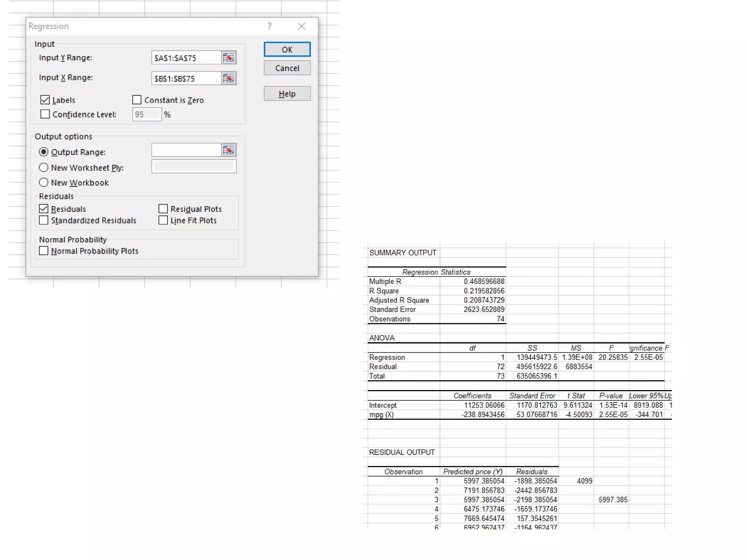Enable Constant is Zero option
This screenshot has height=560, width=747.
pyautogui.click(x=137, y=100)
